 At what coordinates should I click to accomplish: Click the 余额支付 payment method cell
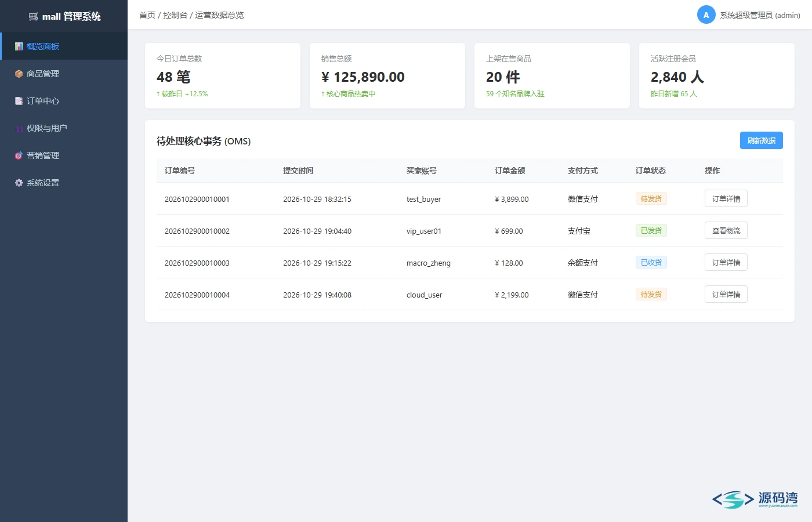583,263
